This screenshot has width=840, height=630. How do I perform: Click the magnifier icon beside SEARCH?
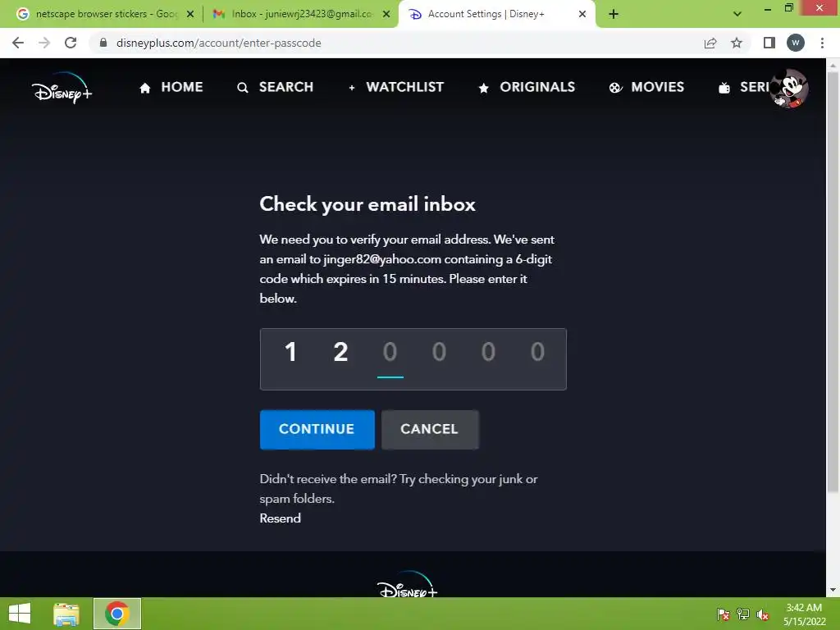[x=243, y=88]
